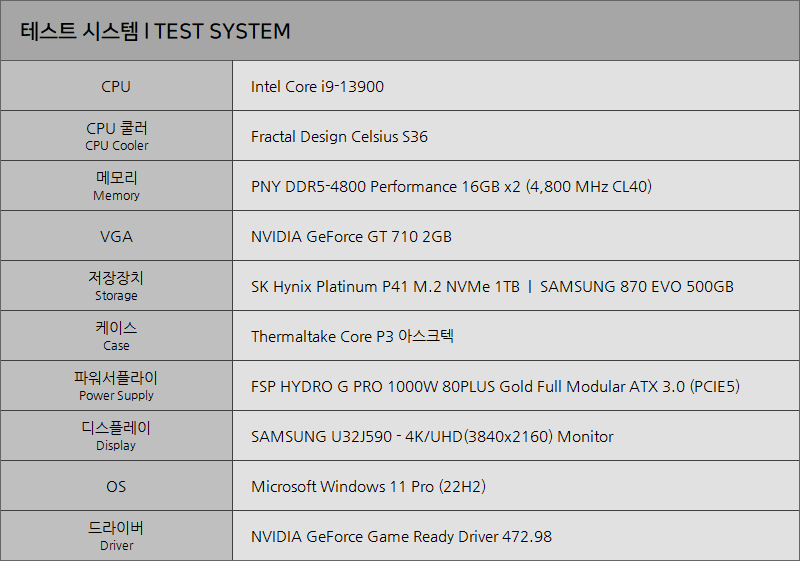Click the Fractal Design Celsius S36 entry
800x561 pixels.
(339, 137)
